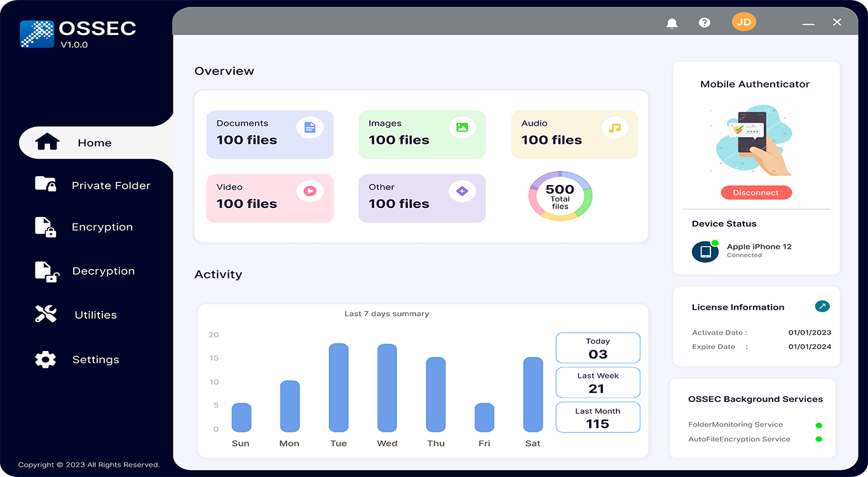This screenshot has height=477, width=868.
Task: Click the Documents file icon
Action: (310, 127)
